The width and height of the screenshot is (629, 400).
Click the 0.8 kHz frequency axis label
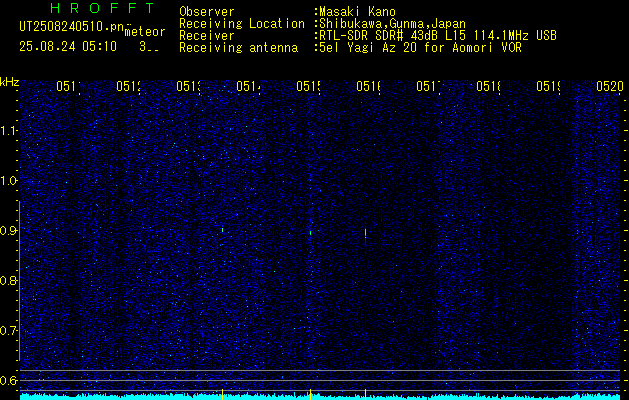click(9, 280)
